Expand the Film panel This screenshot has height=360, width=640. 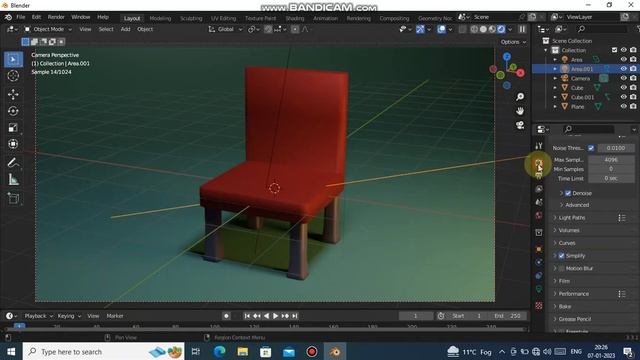(x=564, y=281)
